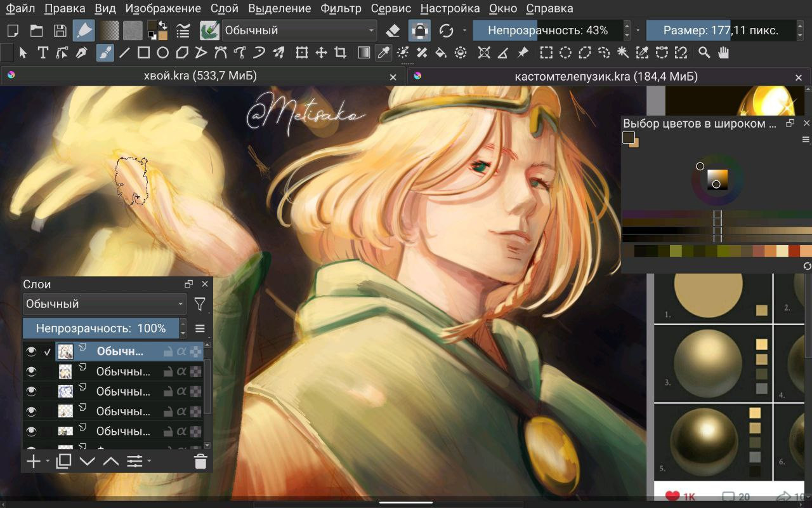Select the Rectangular Selection tool

pyautogui.click(x=546, y=53)
